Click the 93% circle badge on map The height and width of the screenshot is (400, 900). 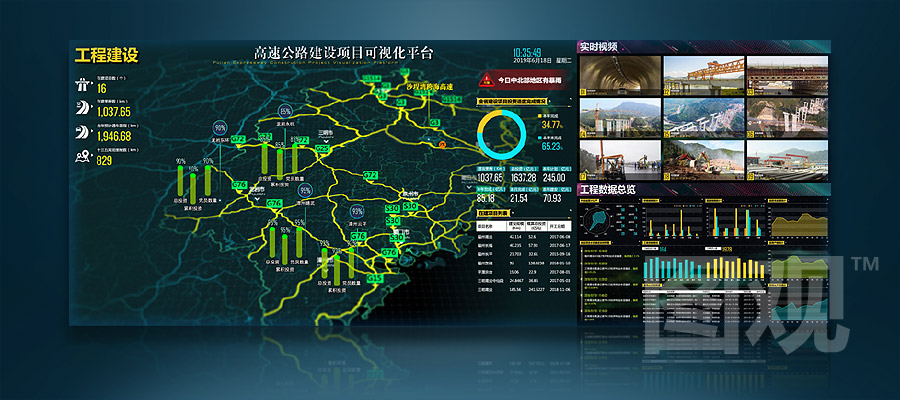tap(358, 211)
